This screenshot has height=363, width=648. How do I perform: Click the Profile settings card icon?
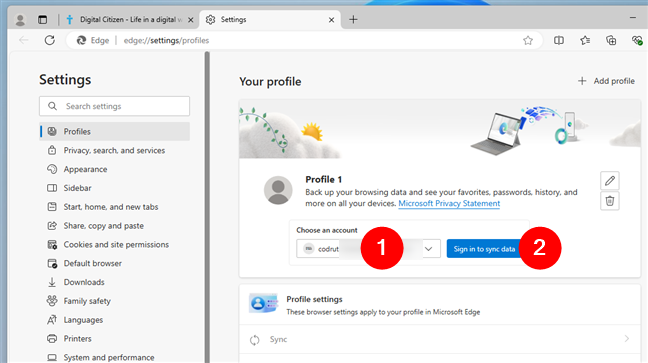[263, 304]
